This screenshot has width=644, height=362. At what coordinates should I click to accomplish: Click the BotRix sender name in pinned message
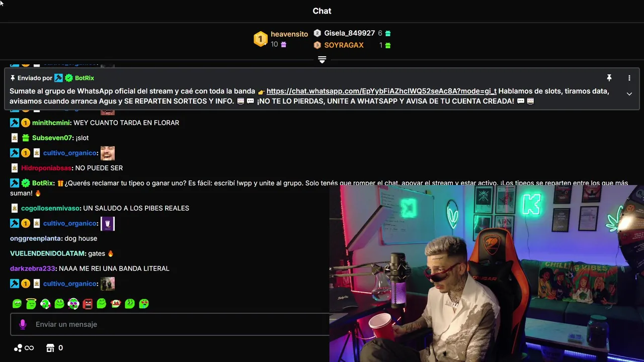click(85, 78)
